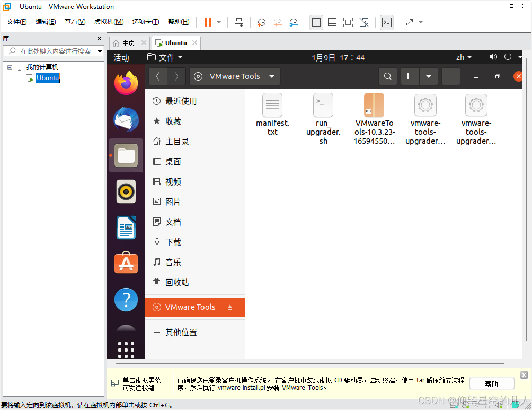
Task: Click the 帮助 button in install notice
Action: click(x=492, y=384)
